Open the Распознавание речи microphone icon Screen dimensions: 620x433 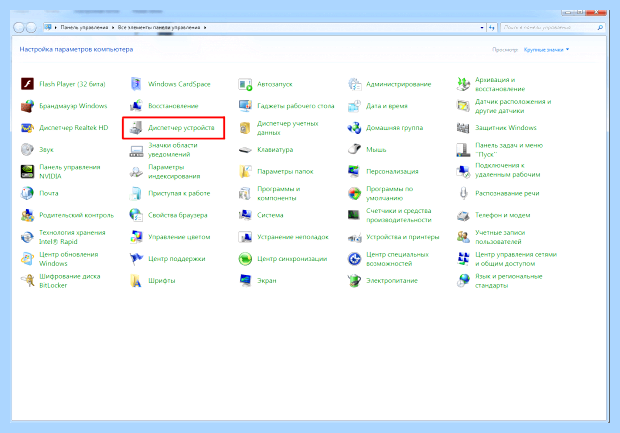click(x=463, y=193)
